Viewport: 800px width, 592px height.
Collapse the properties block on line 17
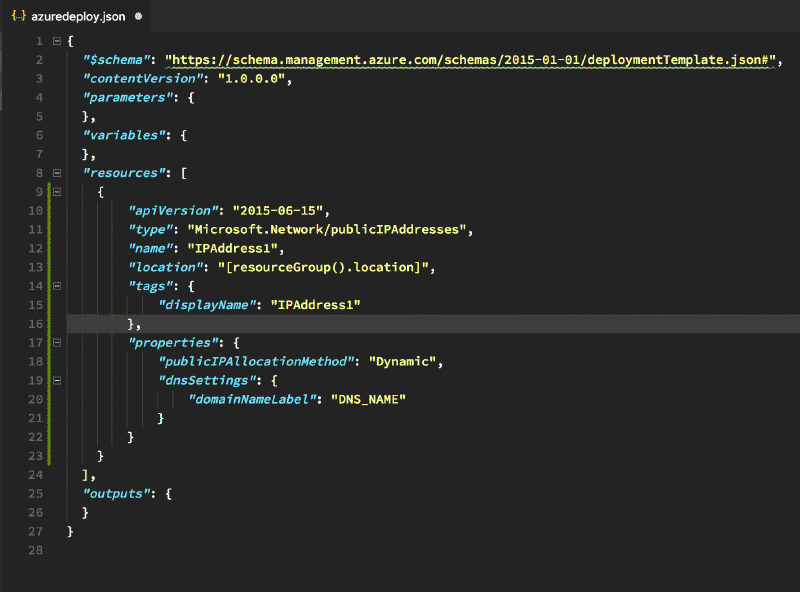tap(56, 342)
